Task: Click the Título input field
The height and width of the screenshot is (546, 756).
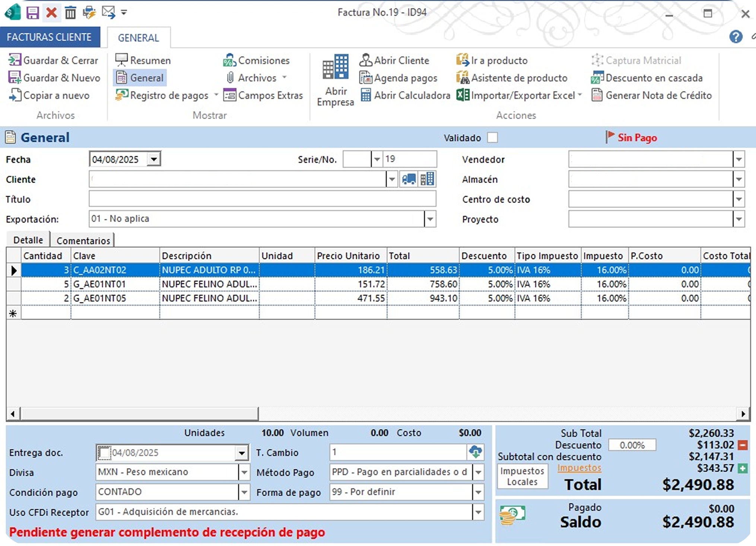Action: (262, 199)
